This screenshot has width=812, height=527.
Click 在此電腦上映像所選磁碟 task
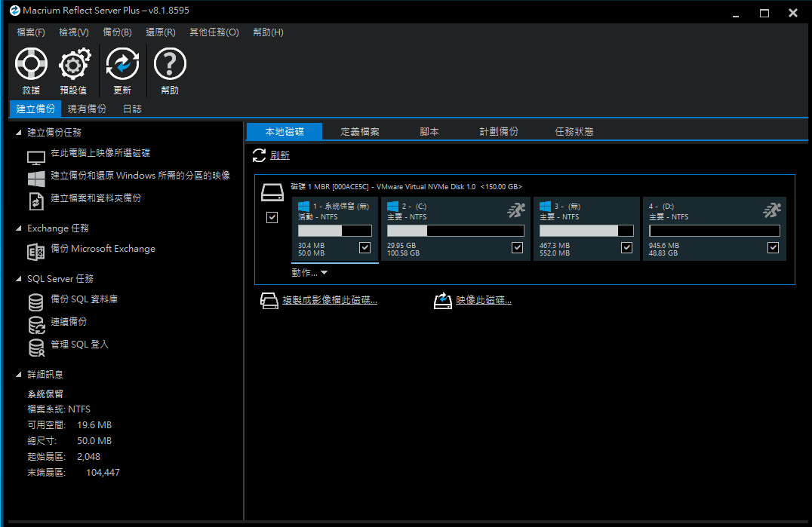click(100, 153)
